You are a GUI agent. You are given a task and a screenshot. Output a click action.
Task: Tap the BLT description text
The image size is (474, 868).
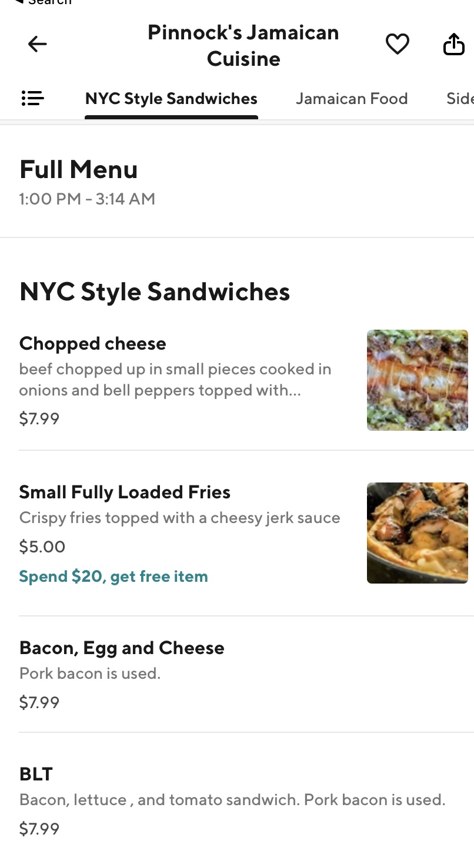[232, 800]
